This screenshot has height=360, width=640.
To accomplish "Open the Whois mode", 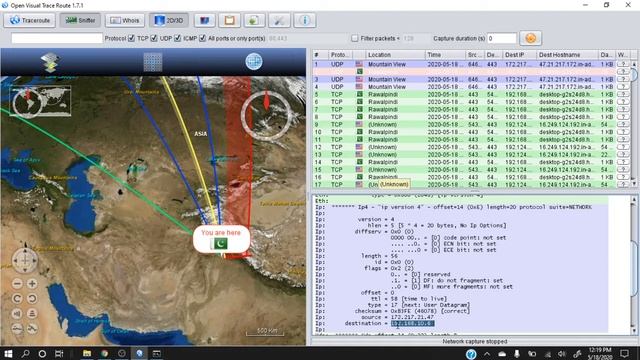I will coord(124,20).
